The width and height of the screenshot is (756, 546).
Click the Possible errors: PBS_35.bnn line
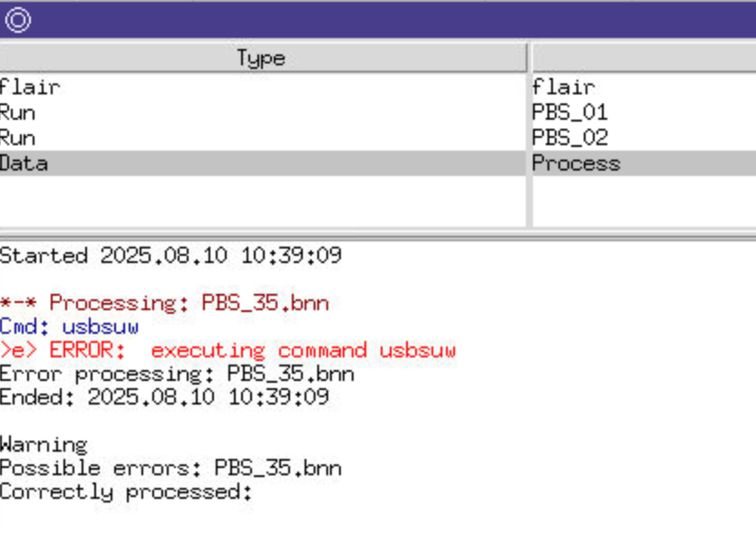click(170, 468)
